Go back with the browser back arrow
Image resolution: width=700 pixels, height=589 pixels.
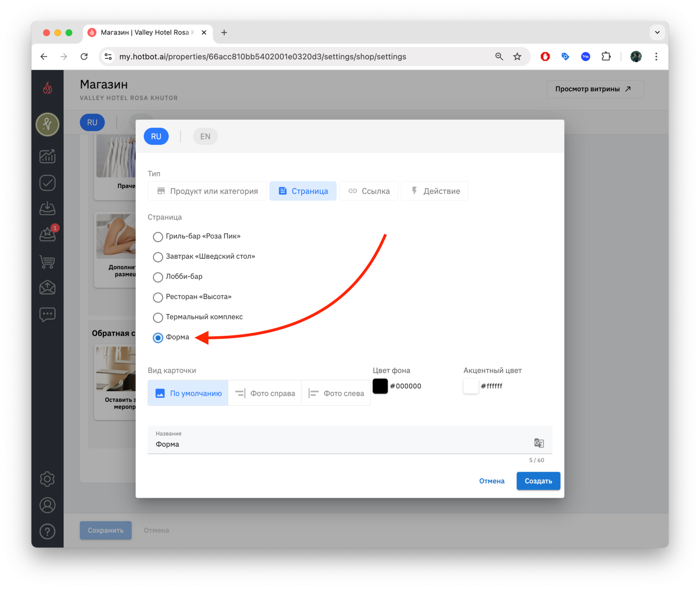(44, 56)
